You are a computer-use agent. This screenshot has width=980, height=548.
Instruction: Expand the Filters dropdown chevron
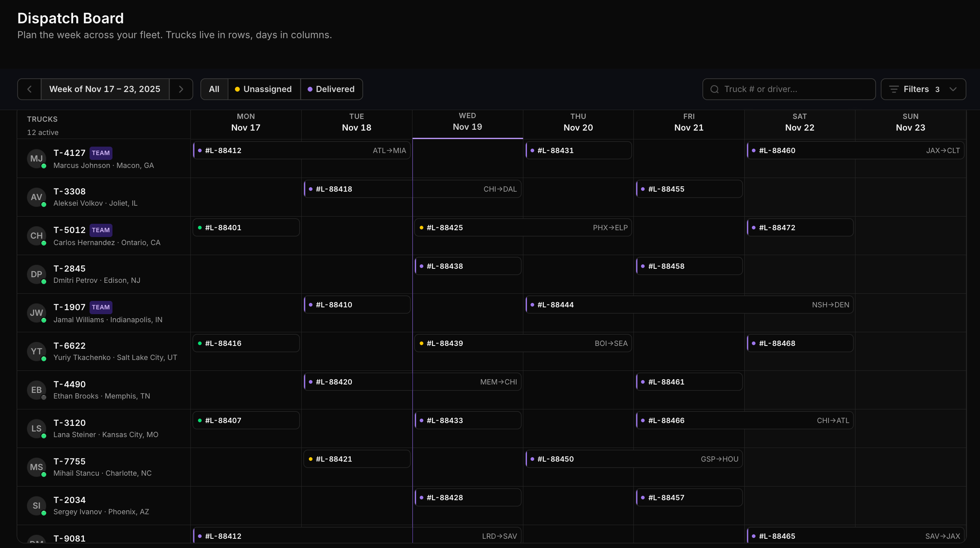[x=953, y=89]
